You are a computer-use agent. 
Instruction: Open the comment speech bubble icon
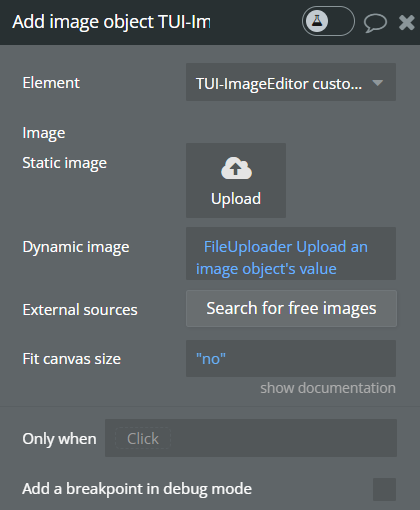click(x=375, y=23)
